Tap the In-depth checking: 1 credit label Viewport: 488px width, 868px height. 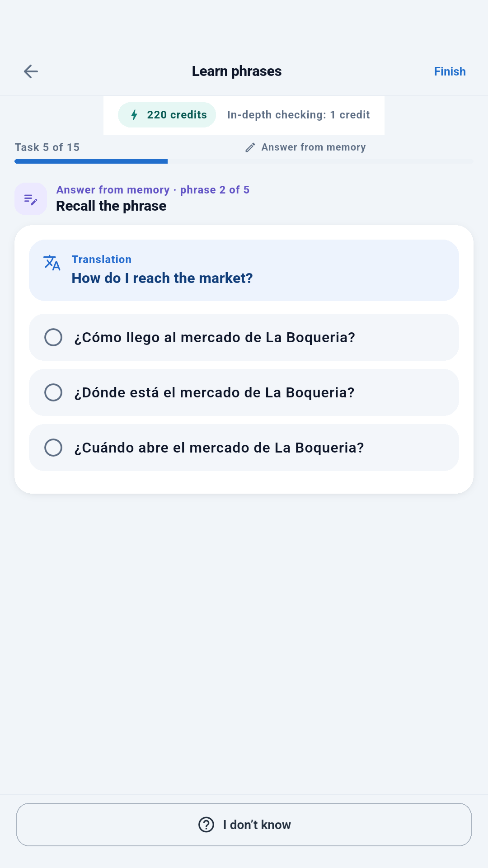298,115
